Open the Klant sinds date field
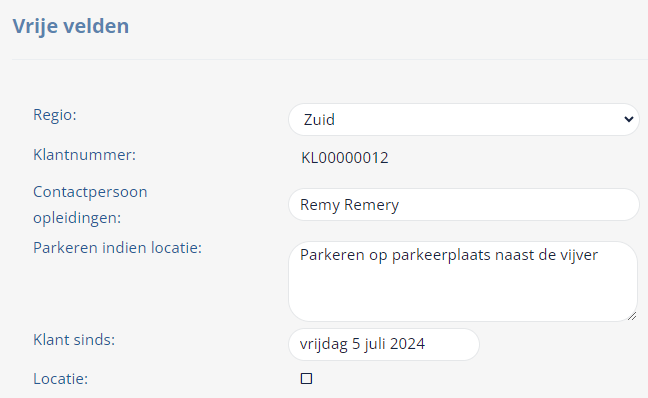The width and height of the screenshot is (648, 398). [384, 344]
